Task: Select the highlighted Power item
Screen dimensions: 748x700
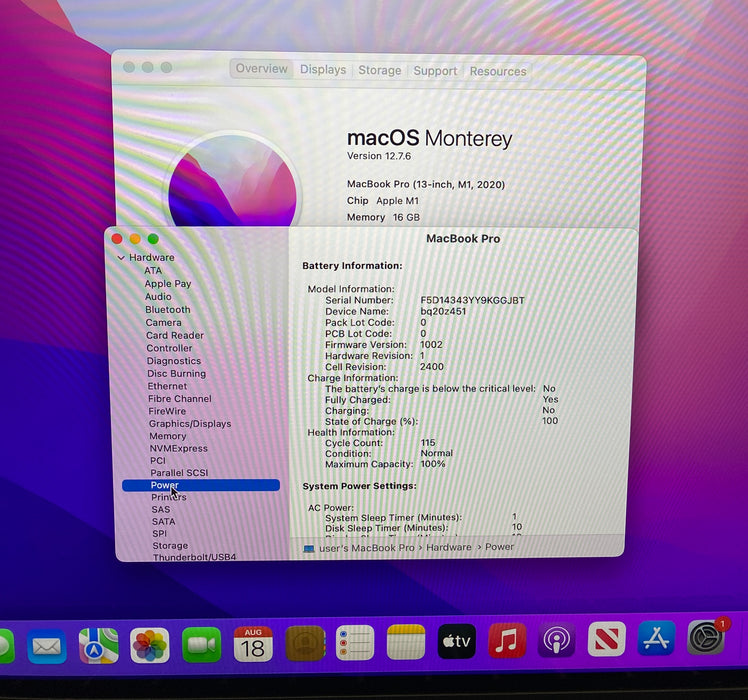Action: tap(201, 485)
